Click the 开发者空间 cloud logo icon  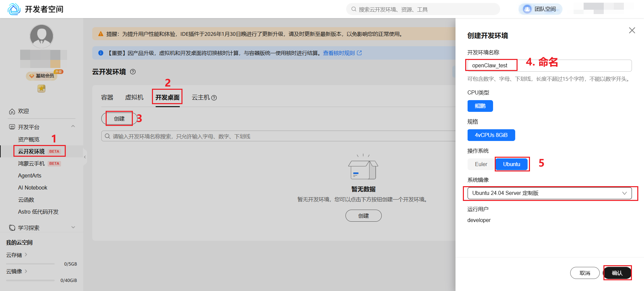[x=14, y=9]
